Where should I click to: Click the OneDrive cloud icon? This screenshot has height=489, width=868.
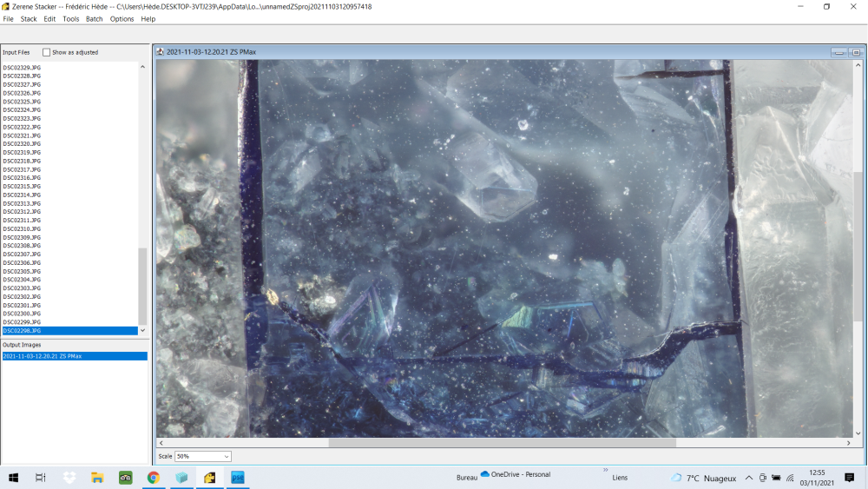pyautogui.click(x=485, y=474)
